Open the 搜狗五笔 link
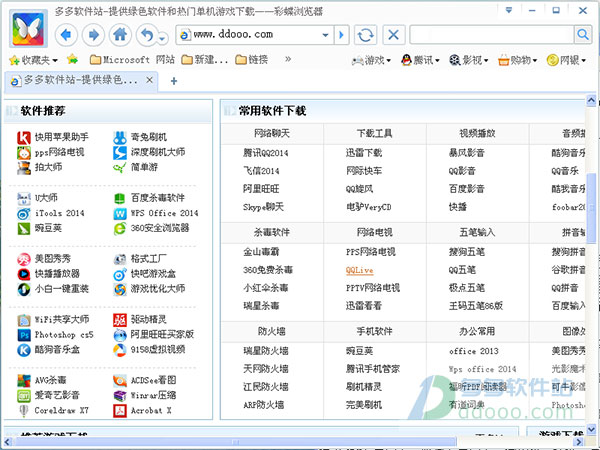This screenshot has width=600, height=450. coord(466,252)
